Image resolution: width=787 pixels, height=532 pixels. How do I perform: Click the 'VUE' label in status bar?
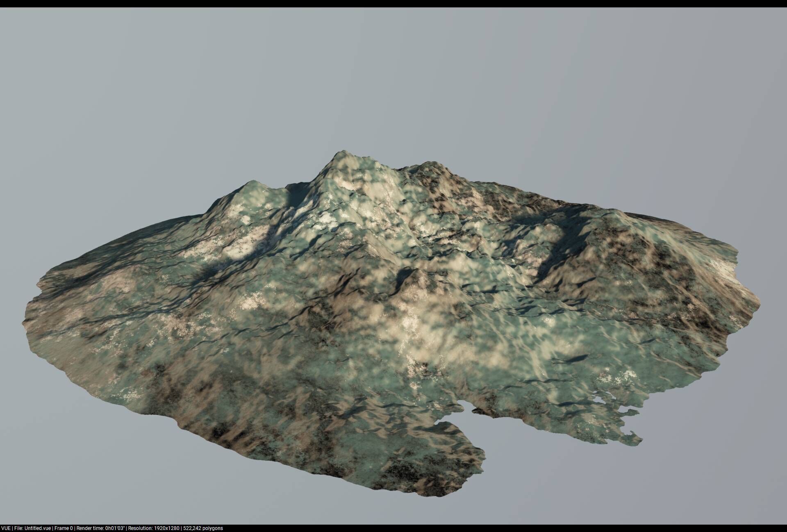click(x=6, y=528)
